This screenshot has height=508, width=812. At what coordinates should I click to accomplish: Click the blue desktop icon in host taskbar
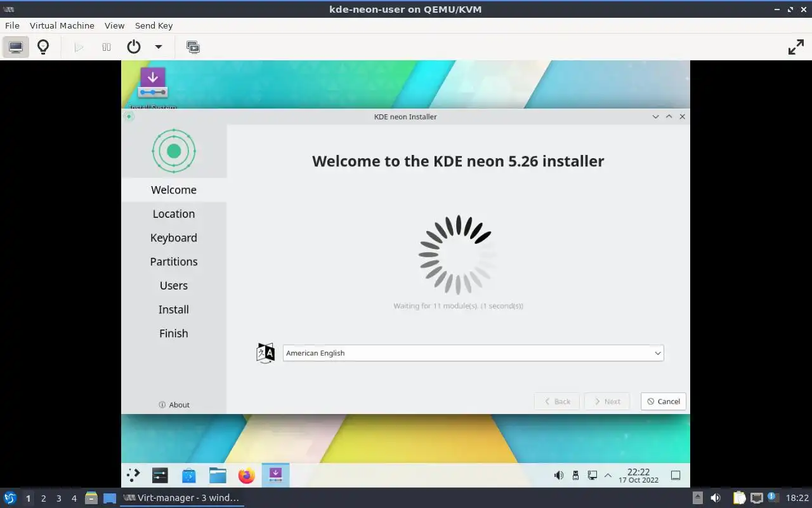click(x=110, y=498)
